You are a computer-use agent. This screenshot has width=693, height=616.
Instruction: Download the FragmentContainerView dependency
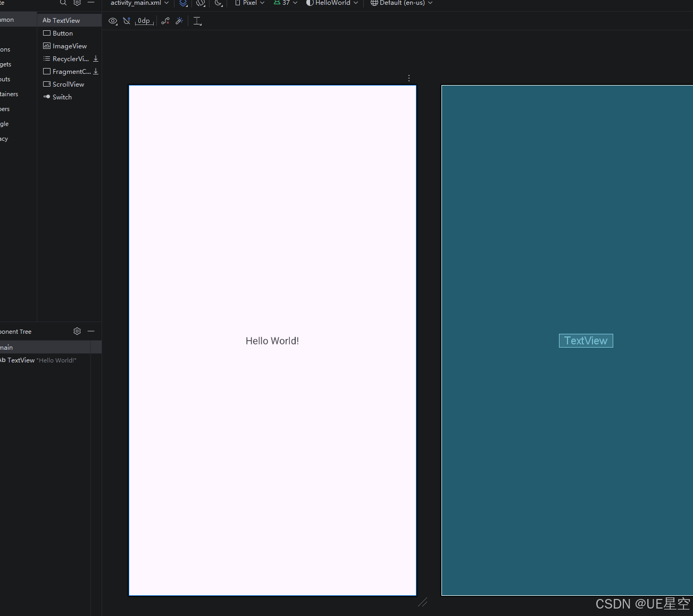click(96, 71)
